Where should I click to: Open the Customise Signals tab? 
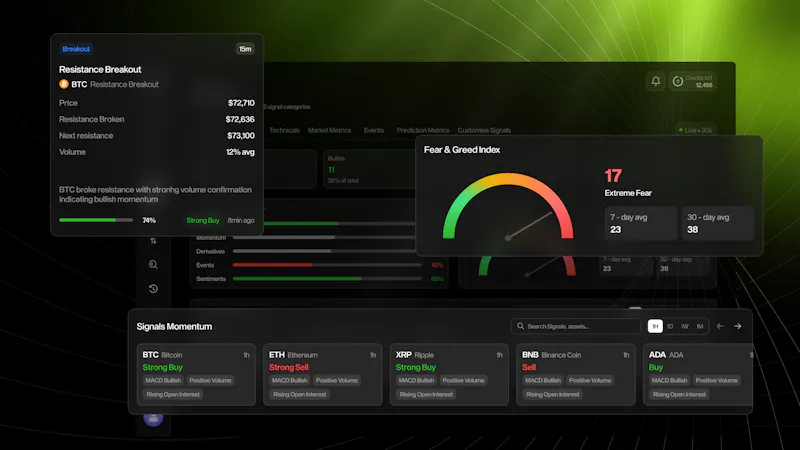click(x=484, y=130)
